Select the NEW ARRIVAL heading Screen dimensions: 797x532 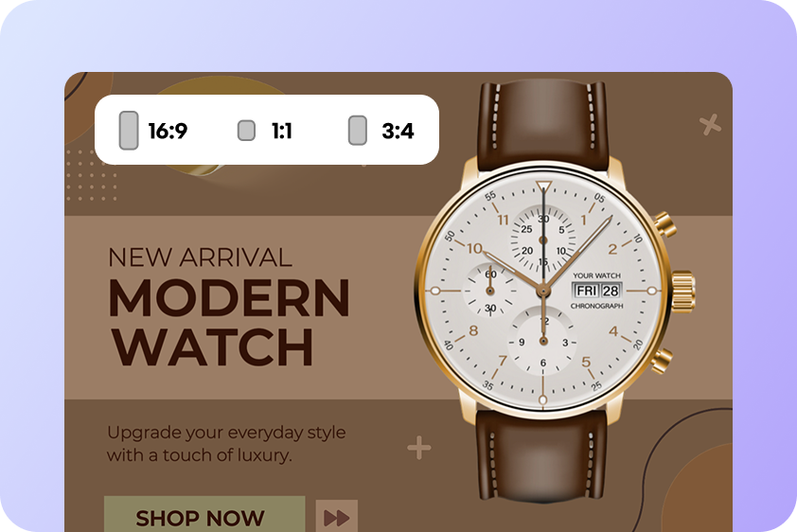point(201,257)
